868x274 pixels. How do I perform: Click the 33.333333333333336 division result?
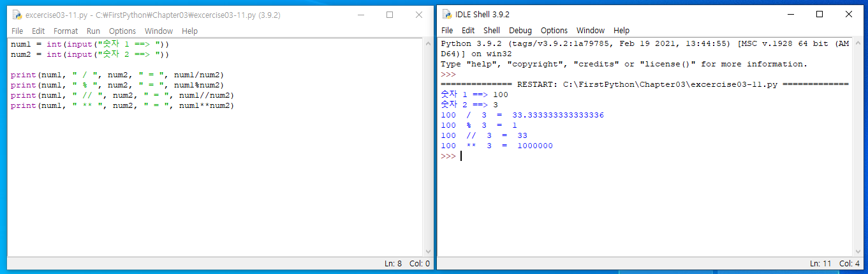point(558,115)
